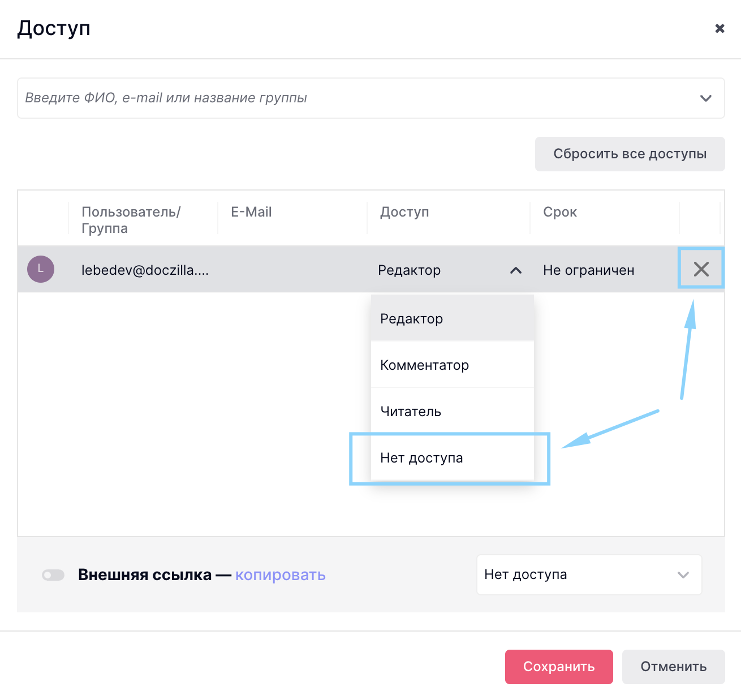Screen dimensions: 741x700
Task: Select Редактор from the access menu
Action: tap(412, 319)
